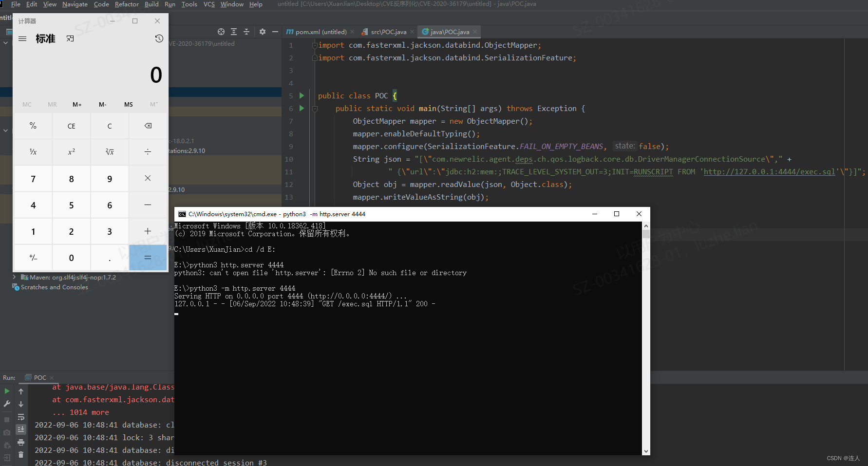The height and width of the screenshot is (466, 868).
Task: Open the http://127.0.0.1:4444/exec.sql link in code
Action: 770,172
